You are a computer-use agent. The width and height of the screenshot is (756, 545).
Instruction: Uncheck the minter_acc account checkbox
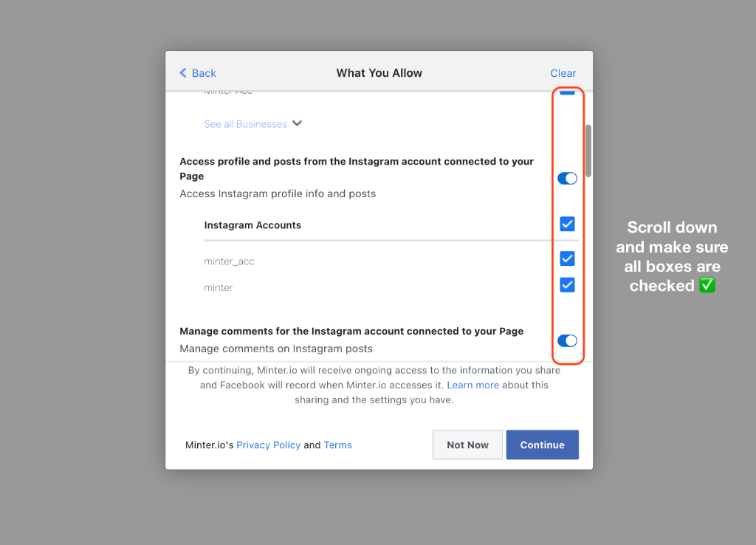[x=567, y=258]
